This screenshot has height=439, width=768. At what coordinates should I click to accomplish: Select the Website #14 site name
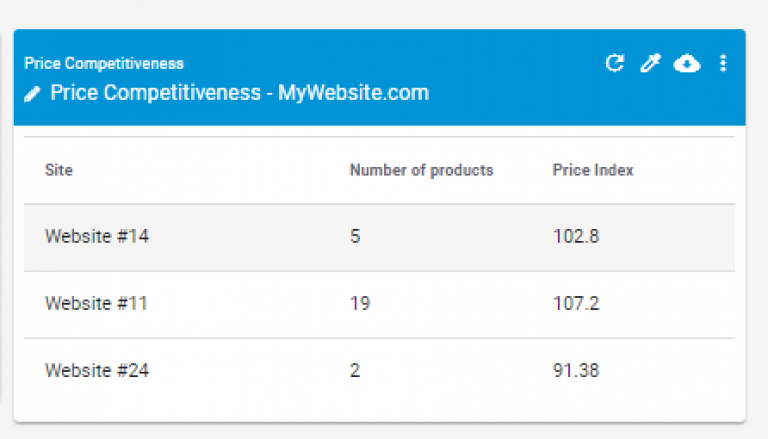(x=97, y=237)
